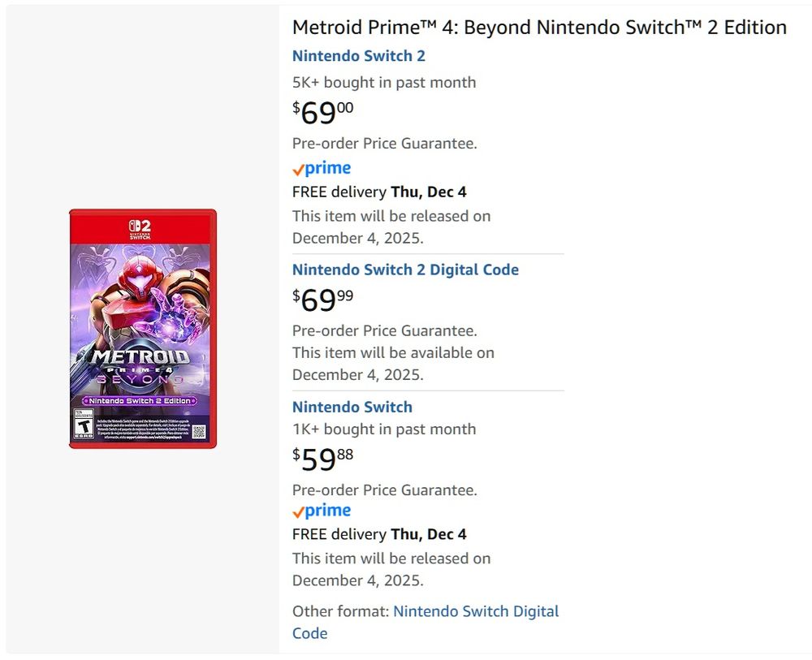Image resolution: width=812 pixels, height=660 pixels.
Task: Click the FREE delivery Thu, Dec 4 text
Action: click(x=379, y=192)
